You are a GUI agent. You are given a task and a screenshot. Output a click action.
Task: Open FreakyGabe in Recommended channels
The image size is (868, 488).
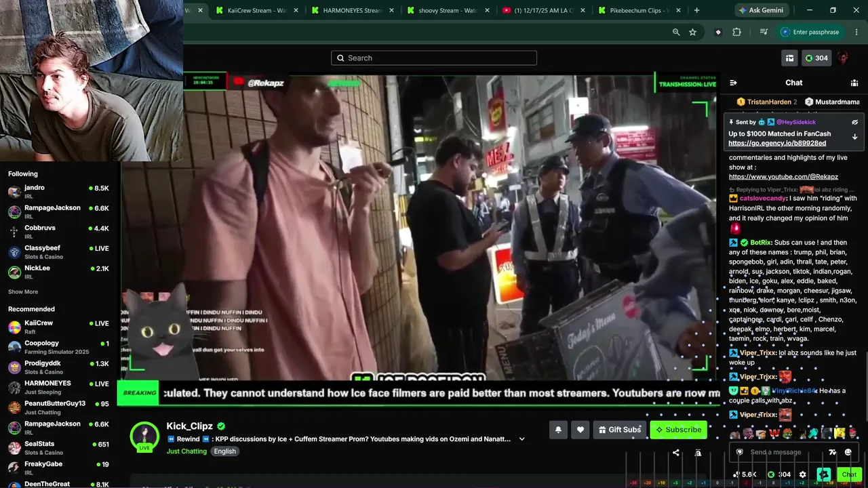tap(58, 467)
